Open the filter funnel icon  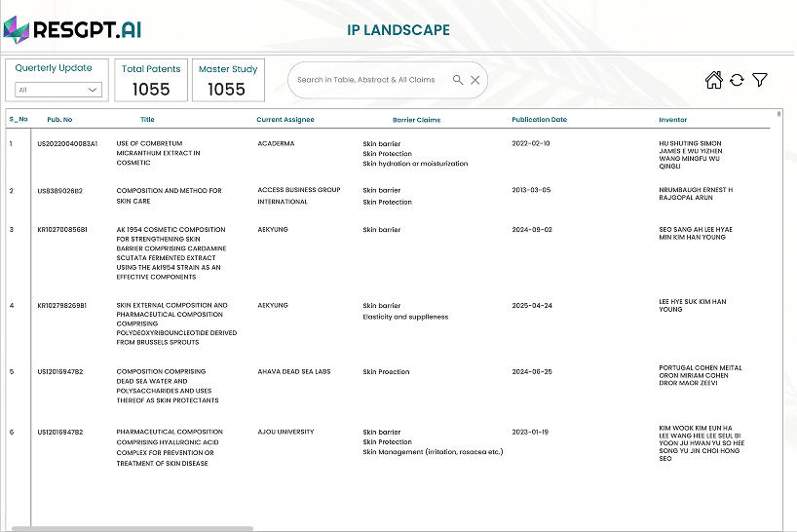(x=759, y=80)
